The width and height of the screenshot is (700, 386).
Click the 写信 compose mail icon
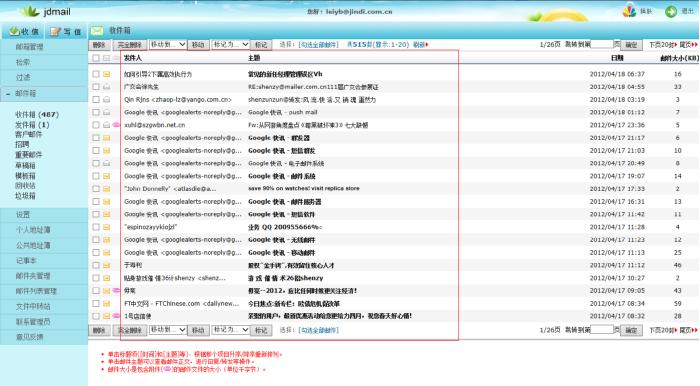(55, 31)
